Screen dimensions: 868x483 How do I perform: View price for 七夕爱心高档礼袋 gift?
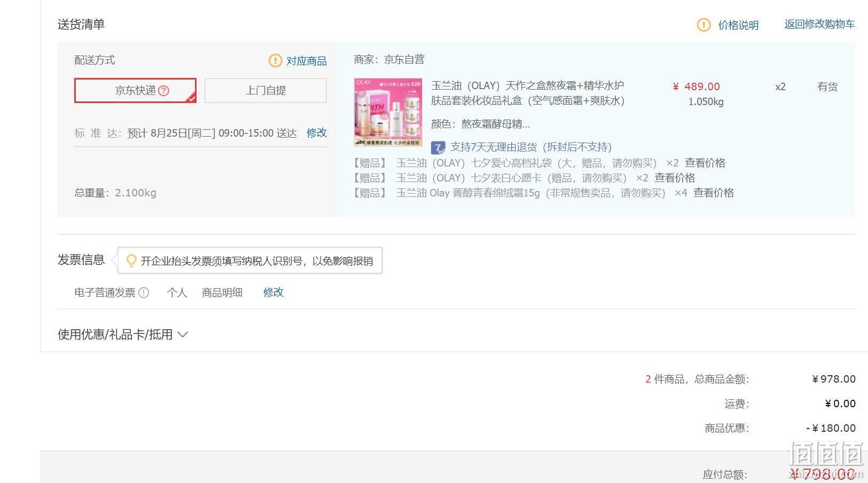[x=705, y=163]
